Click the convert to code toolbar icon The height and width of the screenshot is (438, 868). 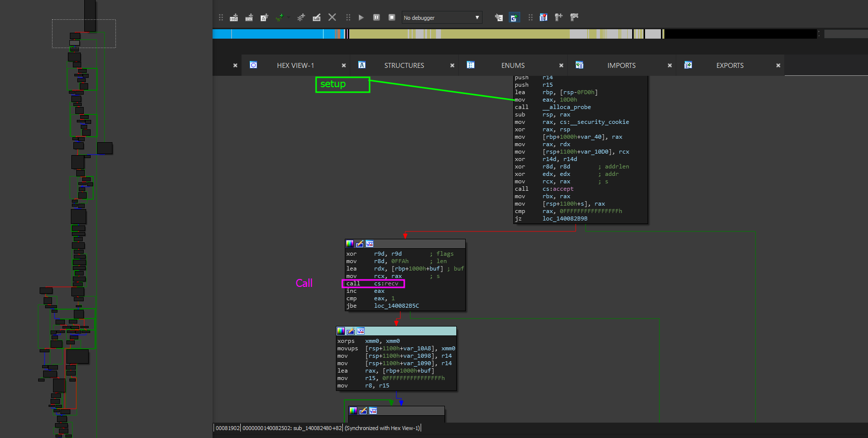234,17
